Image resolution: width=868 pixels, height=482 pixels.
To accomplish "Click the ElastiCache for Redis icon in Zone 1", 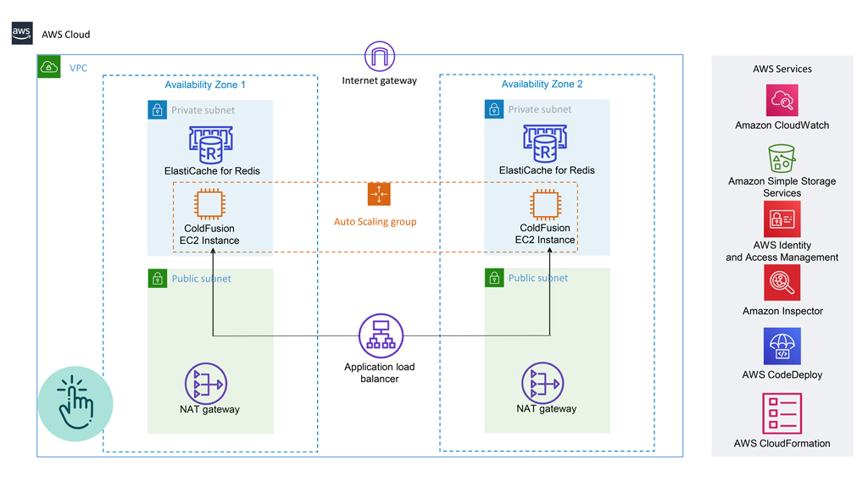I will [210, 145].
